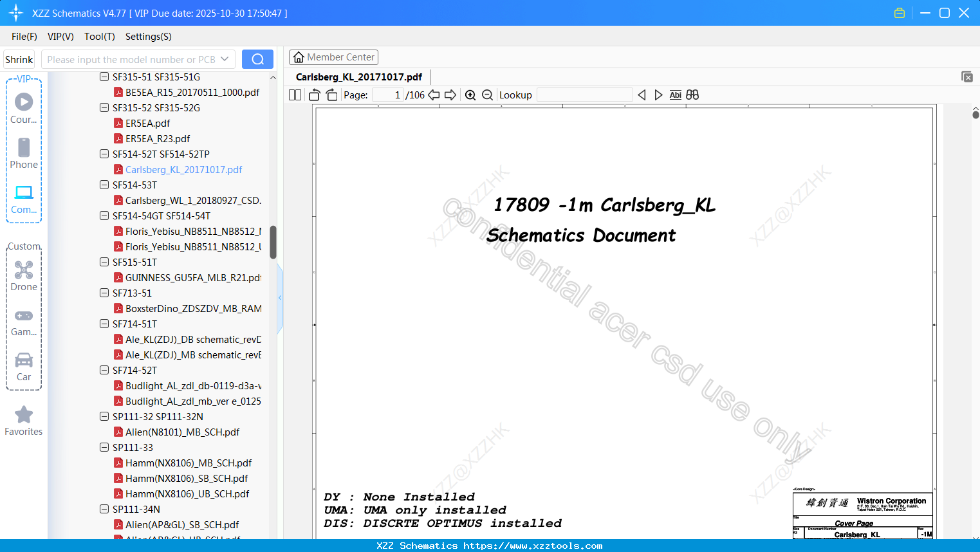Click the Lookup text field

tap(585, 95)
